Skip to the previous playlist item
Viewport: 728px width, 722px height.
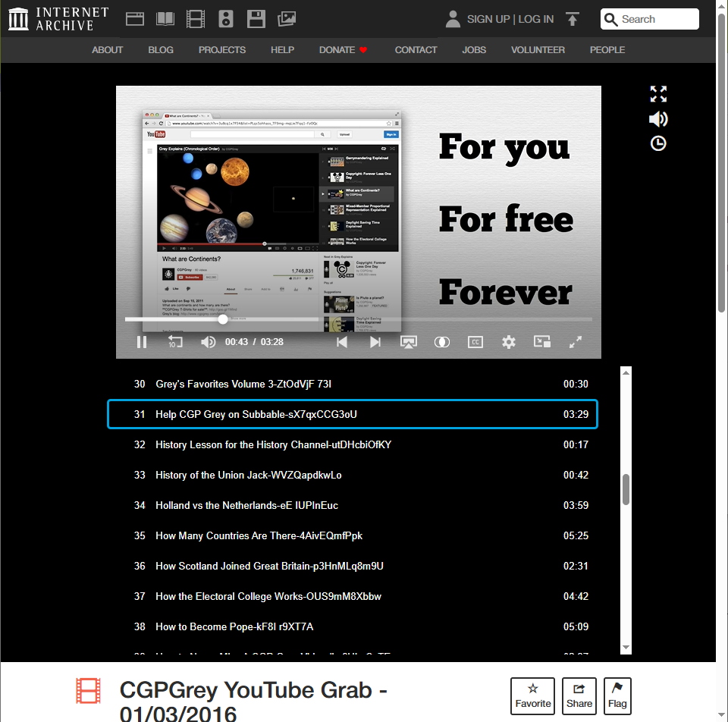pos(342,342)
